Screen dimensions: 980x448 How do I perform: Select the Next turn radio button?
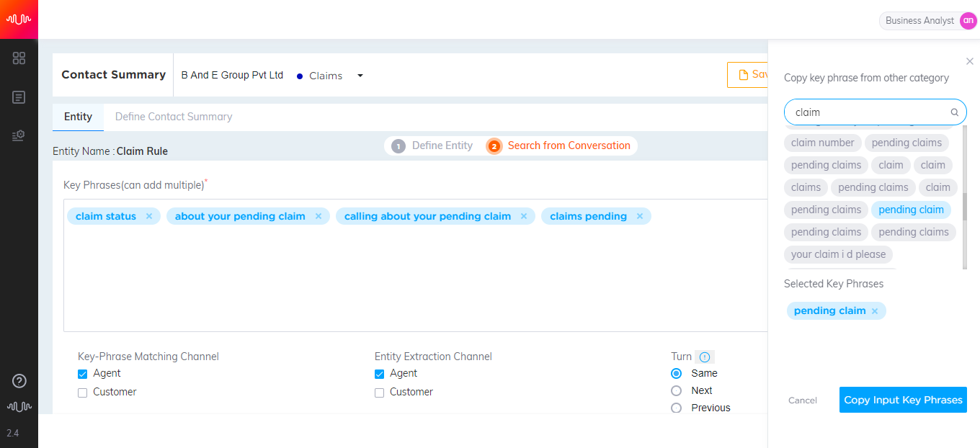(x=676, y=390)
